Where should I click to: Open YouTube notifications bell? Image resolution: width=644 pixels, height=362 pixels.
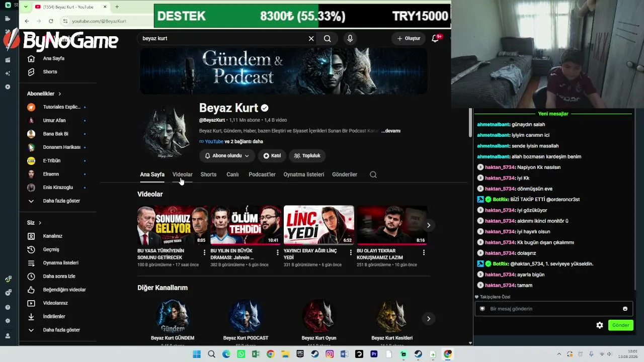436,38
